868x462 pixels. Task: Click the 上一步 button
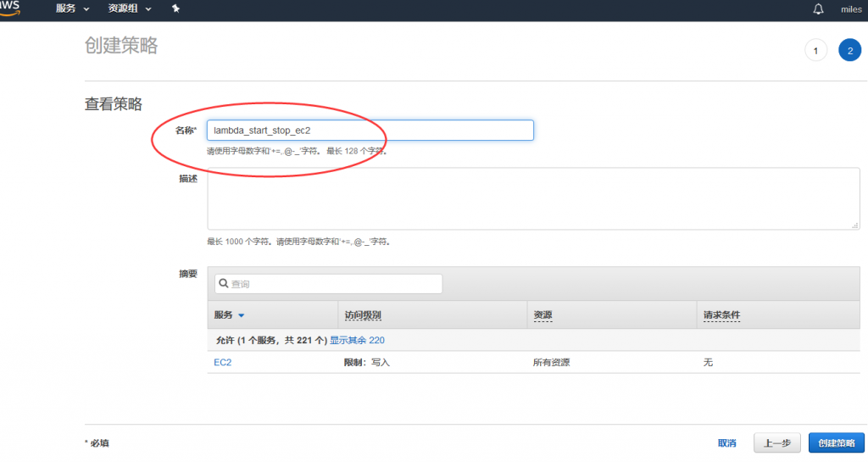coord(777,443)
